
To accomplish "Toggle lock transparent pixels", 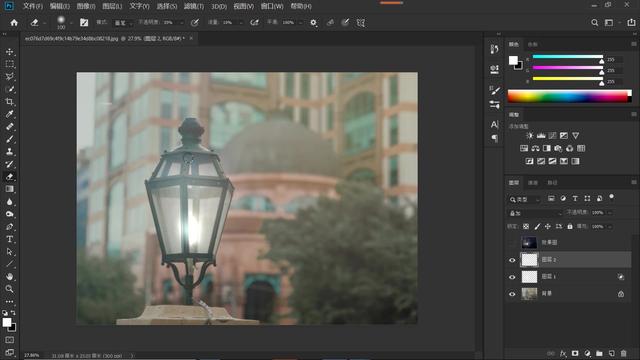I will [x=526, y=227].
